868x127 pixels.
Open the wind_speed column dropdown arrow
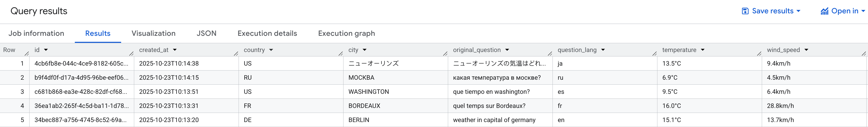(806, 50)
